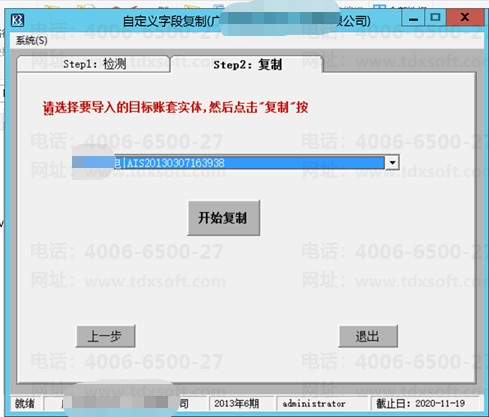Click the 开始复制 button

(224, 218)
